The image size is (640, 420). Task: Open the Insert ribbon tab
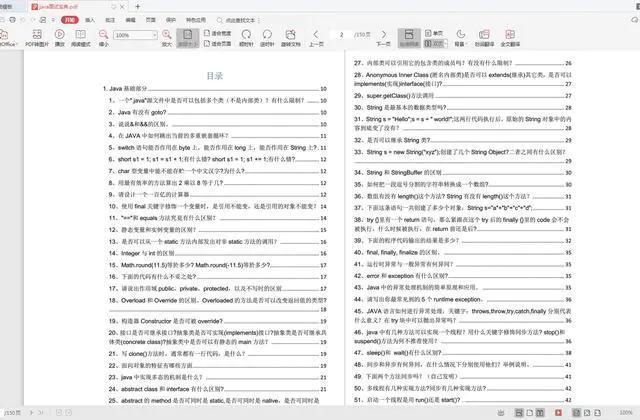tap(90, 20)
